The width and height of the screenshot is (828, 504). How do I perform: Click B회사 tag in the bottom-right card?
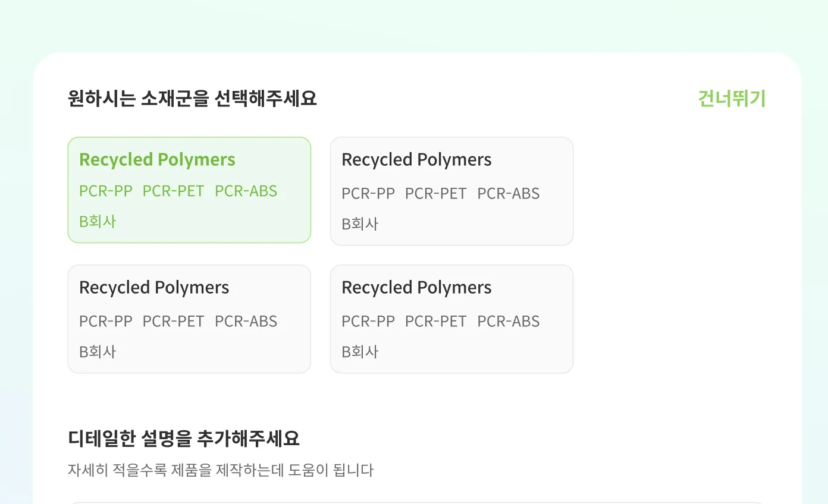[359, 351]
